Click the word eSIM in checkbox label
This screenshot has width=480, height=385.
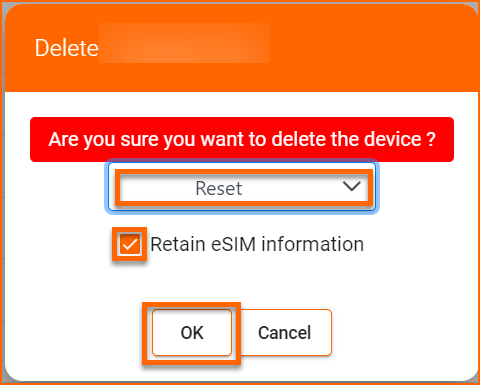click(233, 244)
